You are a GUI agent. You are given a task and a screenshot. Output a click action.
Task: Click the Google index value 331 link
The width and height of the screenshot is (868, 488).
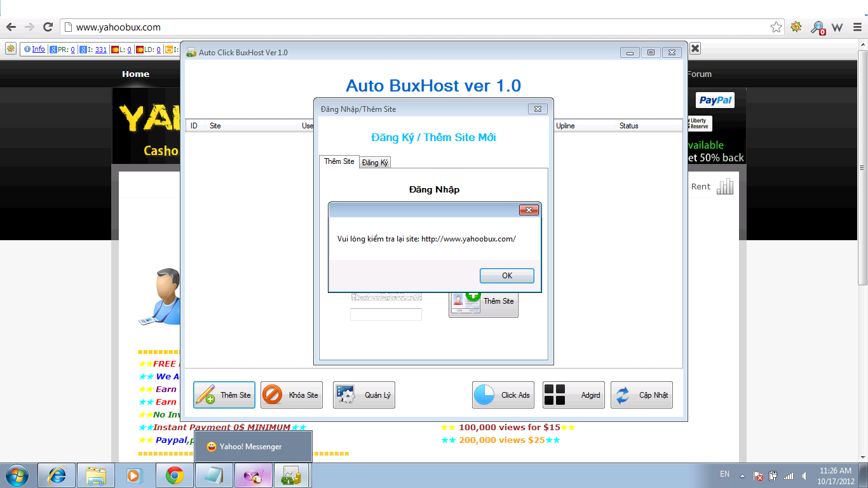point(100,49)
